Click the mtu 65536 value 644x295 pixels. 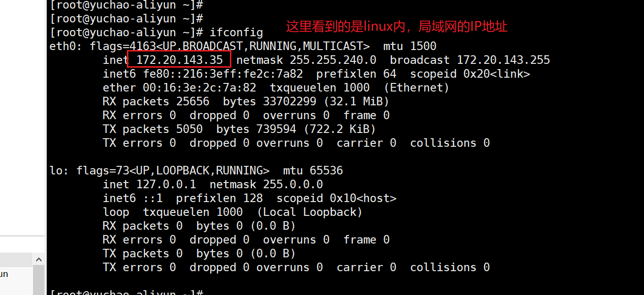click(326, 171)
